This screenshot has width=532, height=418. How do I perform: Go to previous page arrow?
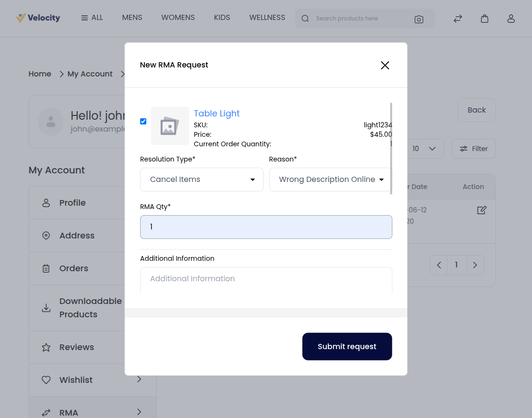[439, 265]
